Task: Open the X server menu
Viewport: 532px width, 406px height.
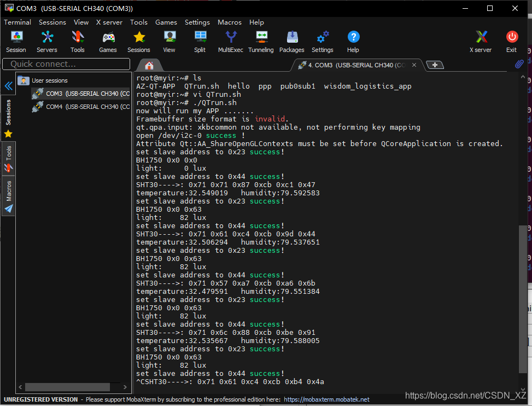Action: tap(109, 22)
